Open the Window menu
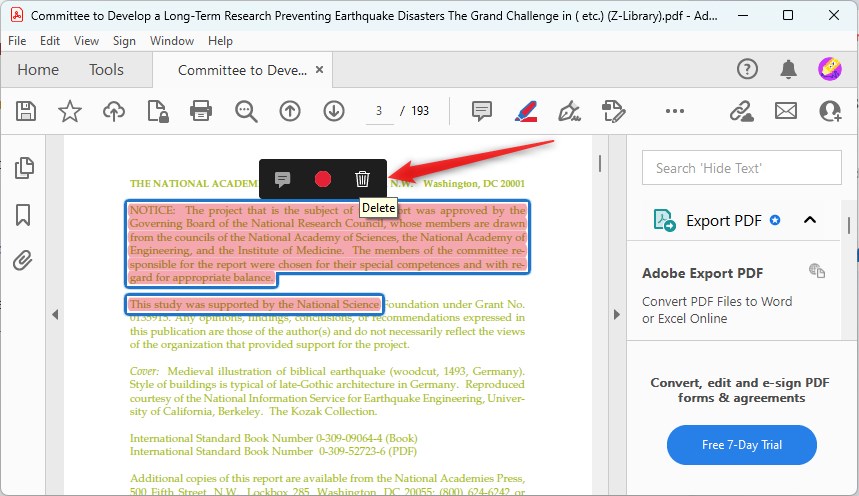Screen dimensions: 859x496 click(x=172, y=41)
